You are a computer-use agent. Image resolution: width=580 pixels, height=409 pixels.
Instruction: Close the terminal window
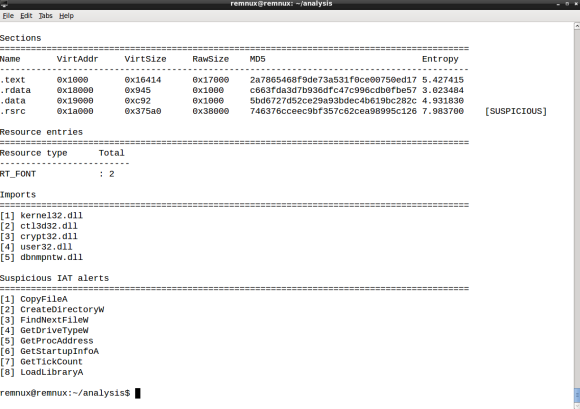pyautogui.click(x=576, y=4)
